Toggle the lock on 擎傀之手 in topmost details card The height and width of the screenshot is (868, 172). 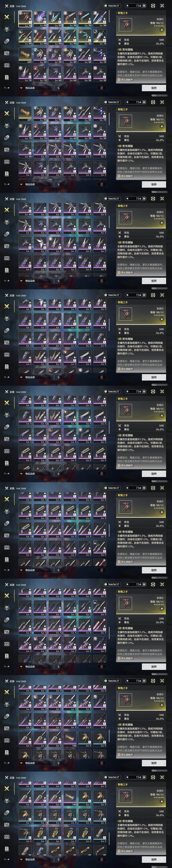pyautogui.click(x=162, y=30)
